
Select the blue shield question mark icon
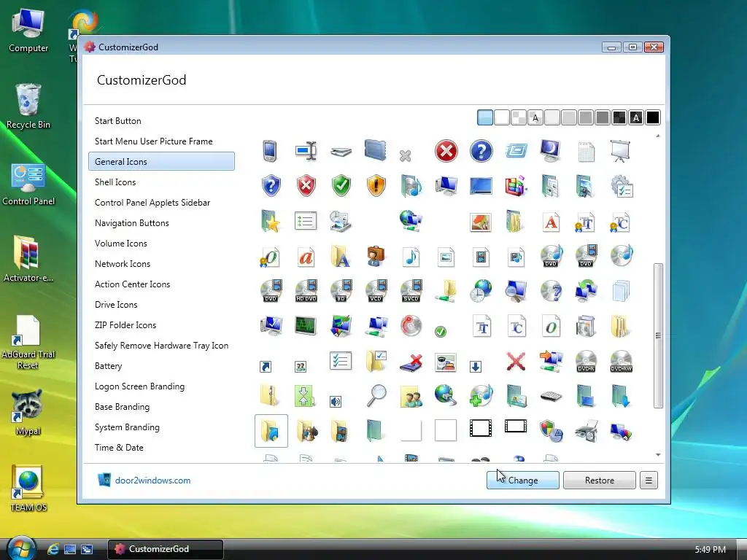click(x=271, y=186)
